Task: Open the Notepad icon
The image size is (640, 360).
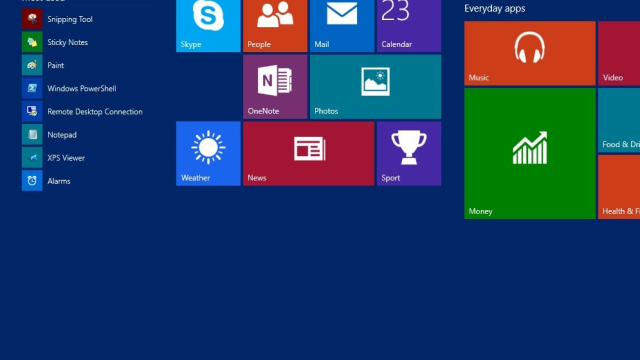Action: coord(32,135)
